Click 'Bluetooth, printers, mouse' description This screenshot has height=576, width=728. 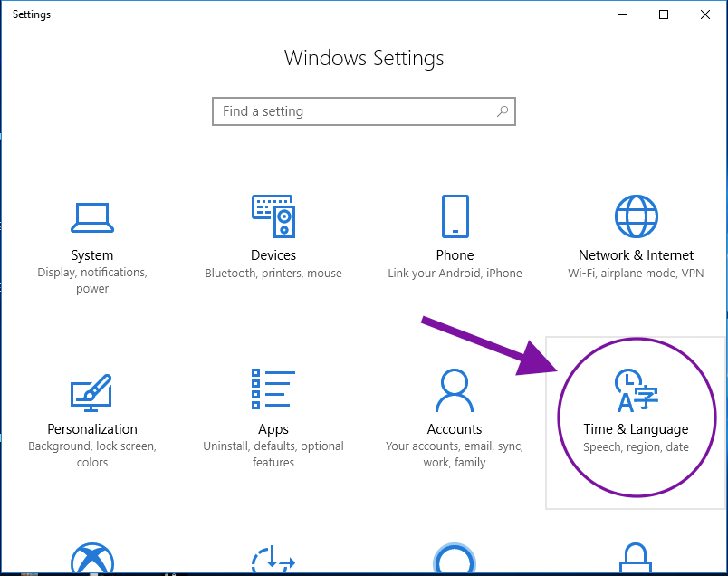273,274
